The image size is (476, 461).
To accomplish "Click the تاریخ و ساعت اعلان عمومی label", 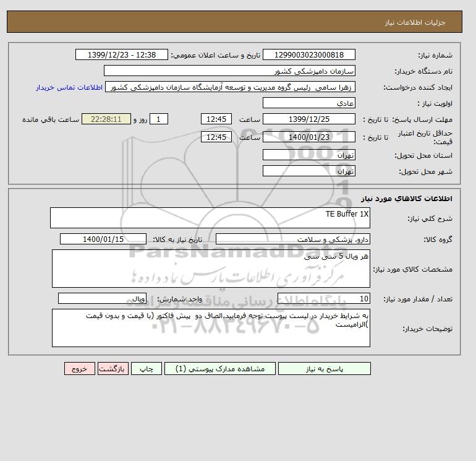I will pyautogui.click(x=216, y=55).
